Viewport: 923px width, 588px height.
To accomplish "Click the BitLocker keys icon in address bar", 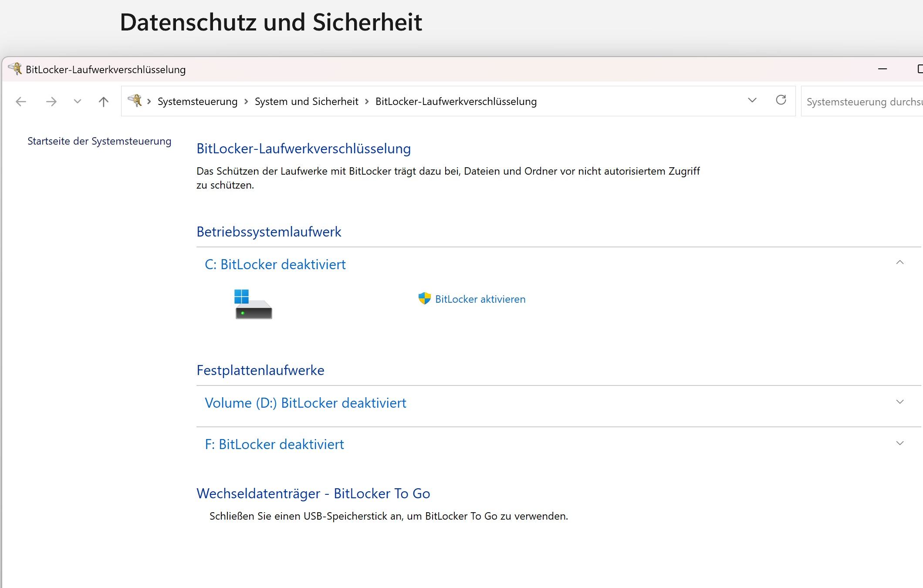I will [x=135, y=101].
